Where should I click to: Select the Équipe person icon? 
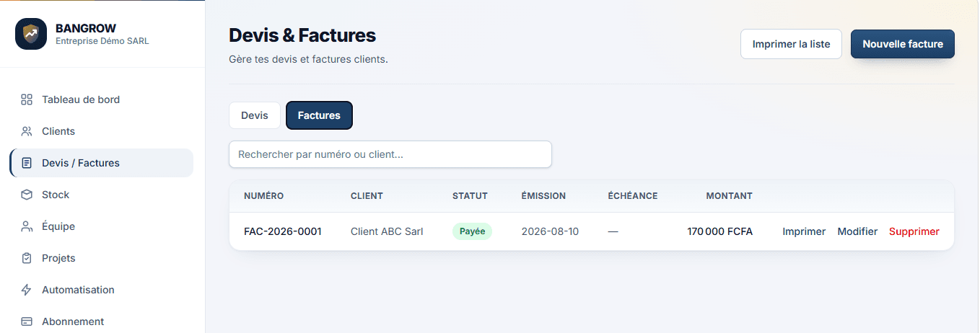(x=27, y=226)
